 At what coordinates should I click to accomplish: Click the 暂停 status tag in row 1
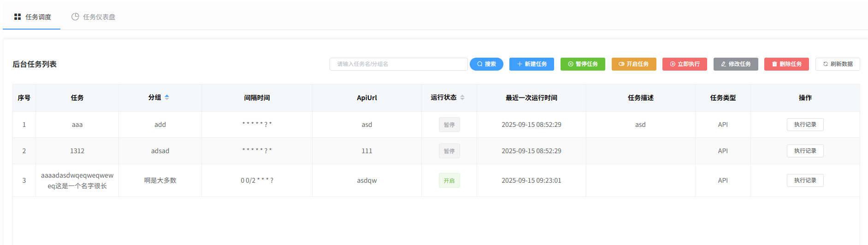coord(449,125)
